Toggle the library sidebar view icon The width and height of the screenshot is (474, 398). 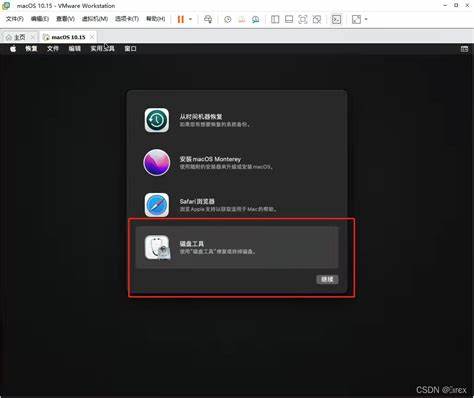click(x=275, y=19)
